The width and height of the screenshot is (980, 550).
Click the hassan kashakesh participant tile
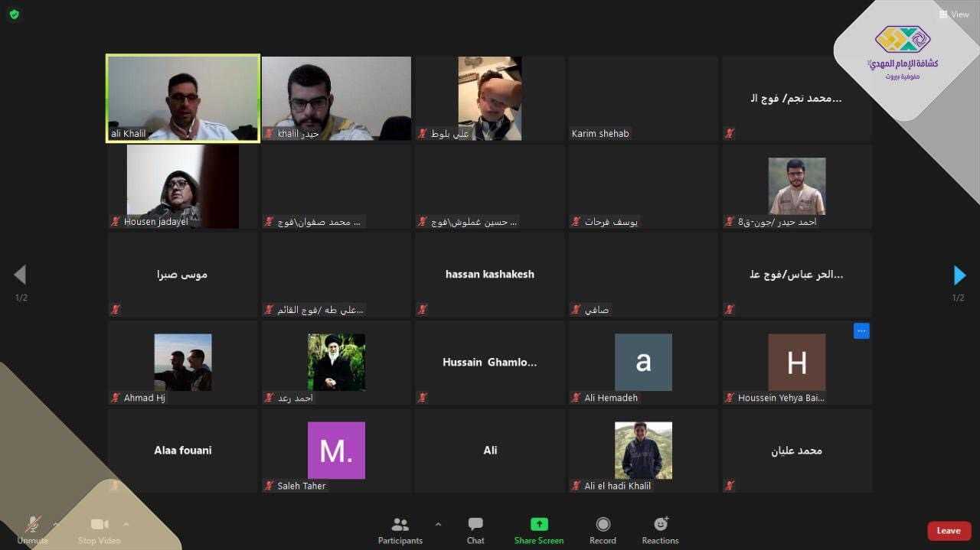(x=490, y=274)
